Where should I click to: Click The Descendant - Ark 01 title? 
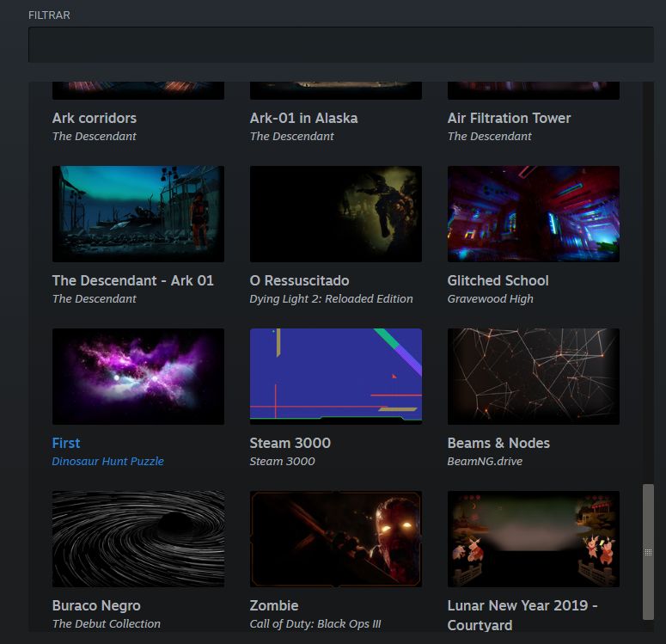[x=133, y=280]
